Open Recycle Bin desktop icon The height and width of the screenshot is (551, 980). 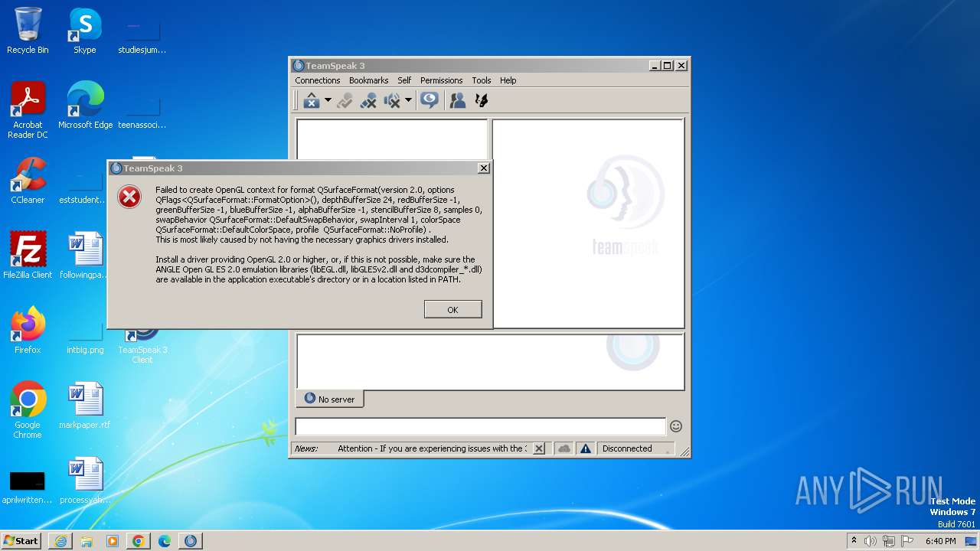click(x=28, y=31)
